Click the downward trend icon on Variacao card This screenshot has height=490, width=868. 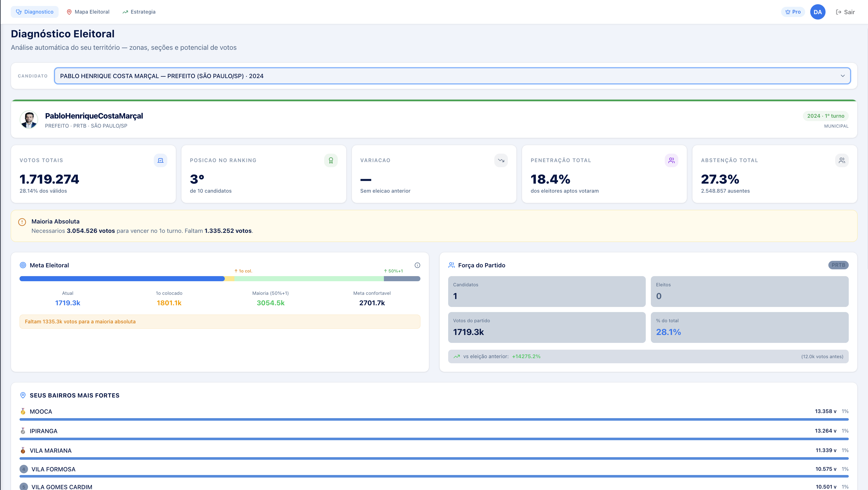[x=501, y=160]
